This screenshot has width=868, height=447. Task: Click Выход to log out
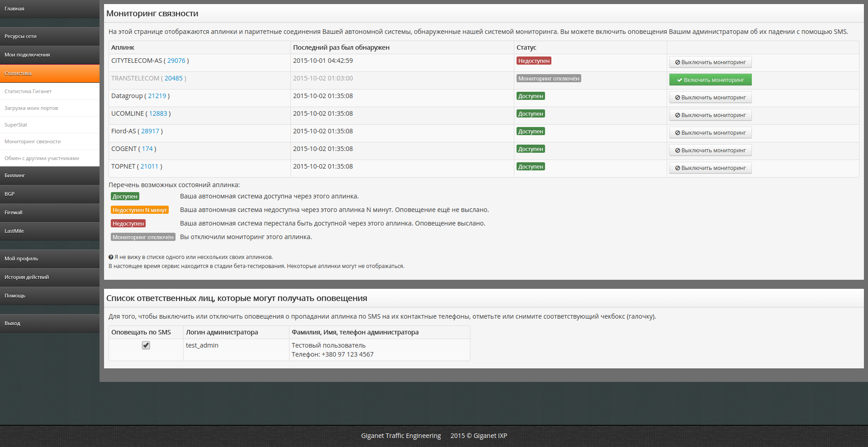(50, 323)
